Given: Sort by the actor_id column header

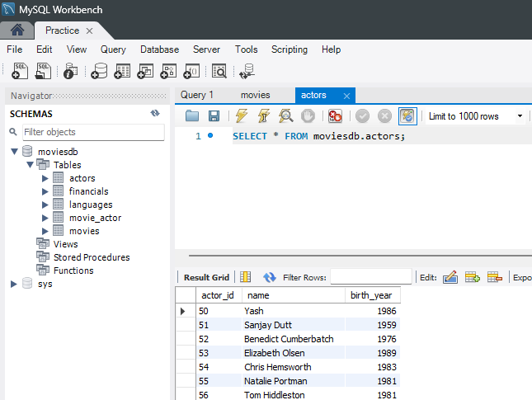Looking at the screenshot, I should [x=219, y=295].
